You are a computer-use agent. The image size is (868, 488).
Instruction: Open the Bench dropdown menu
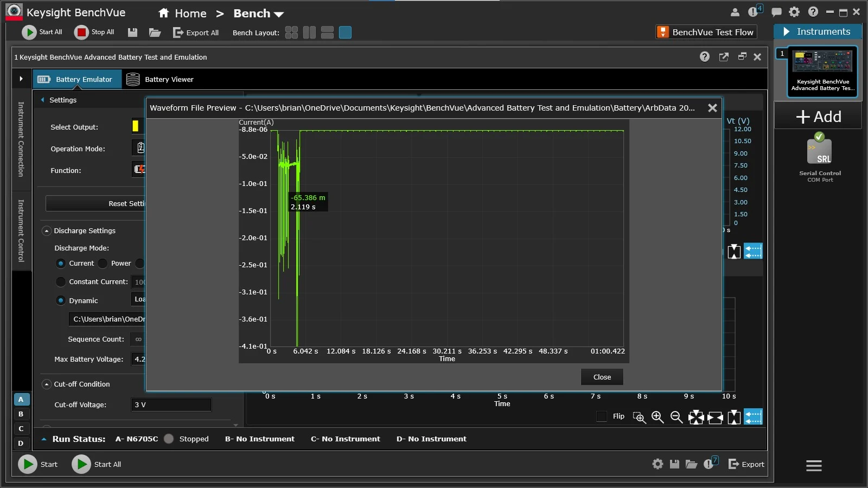coord(259,14)
